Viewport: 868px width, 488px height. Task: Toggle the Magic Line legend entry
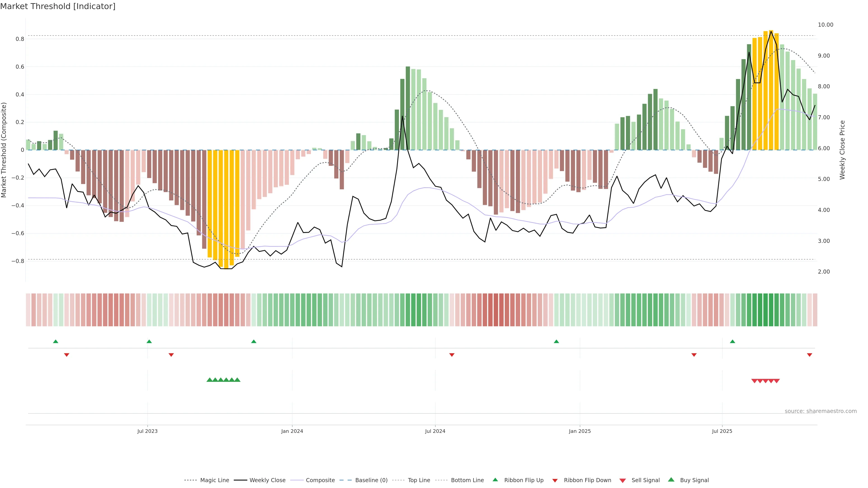click(214, 480)
